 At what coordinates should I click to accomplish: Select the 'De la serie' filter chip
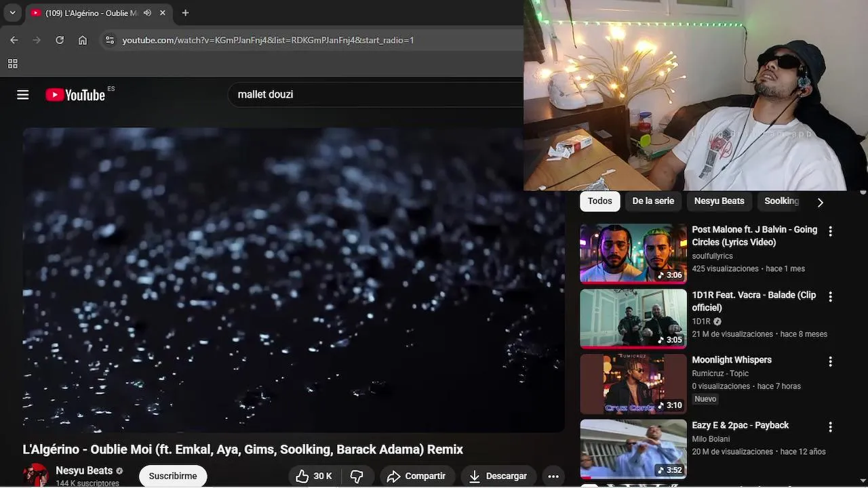pyautogui.click(x=653, y=201)
